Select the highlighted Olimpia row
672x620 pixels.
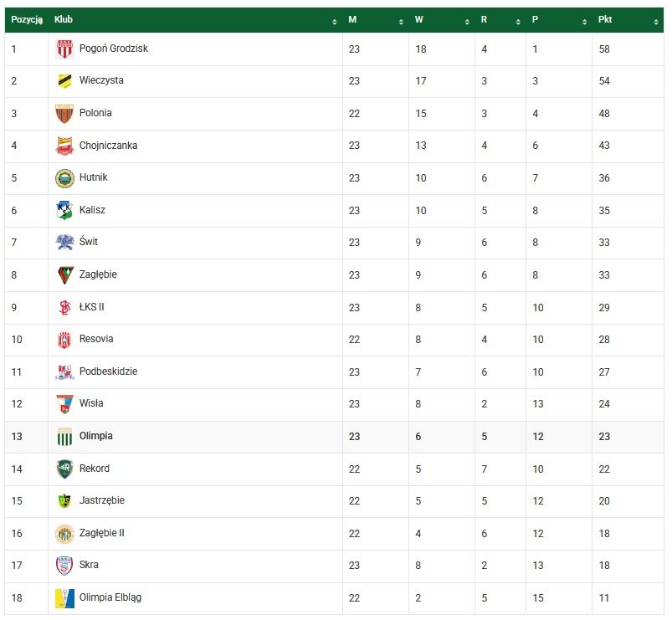click(334, 437)
